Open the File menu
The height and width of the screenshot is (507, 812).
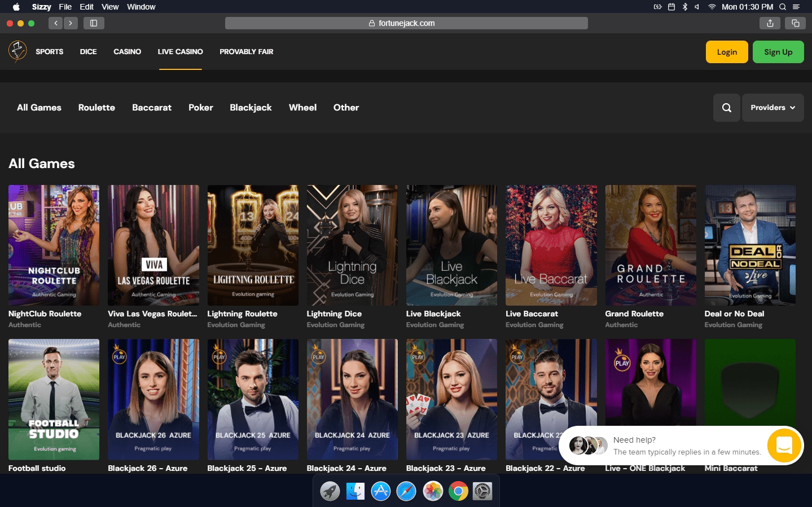pos(65,7)
